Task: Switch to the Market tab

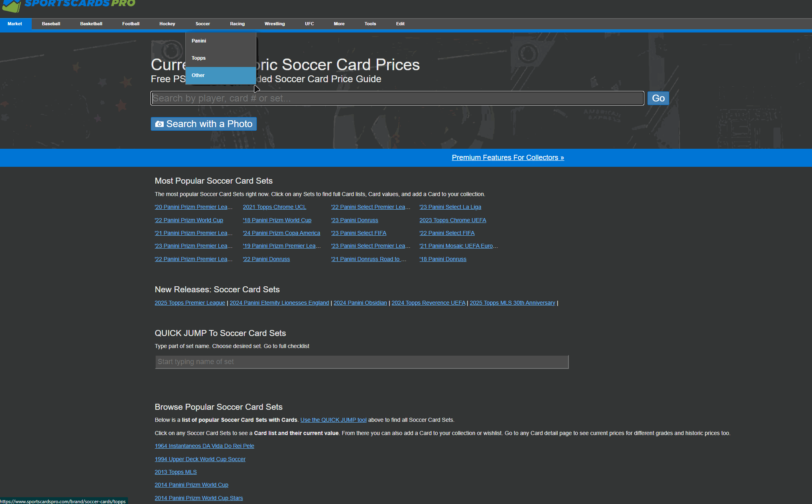Action: (15, 24)
